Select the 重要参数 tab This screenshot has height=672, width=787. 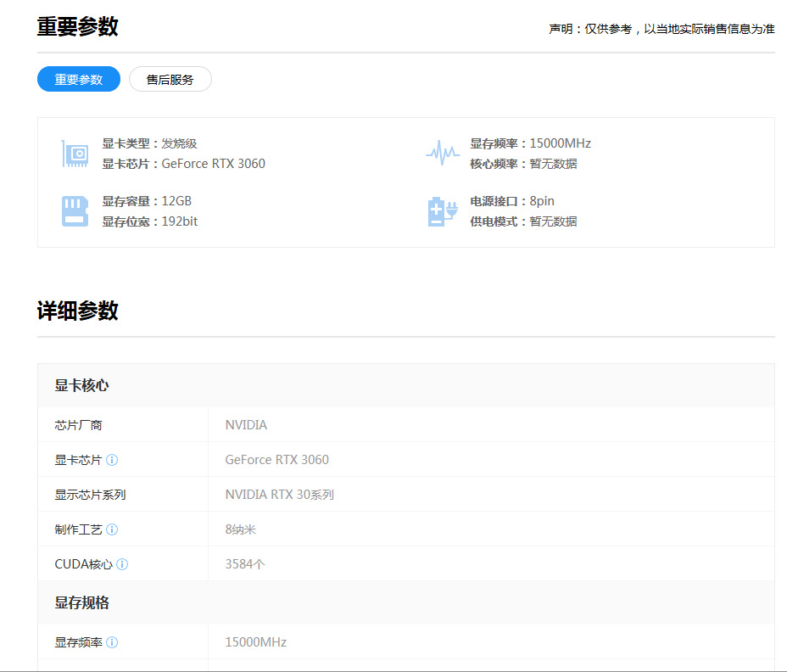pos(79,80)
